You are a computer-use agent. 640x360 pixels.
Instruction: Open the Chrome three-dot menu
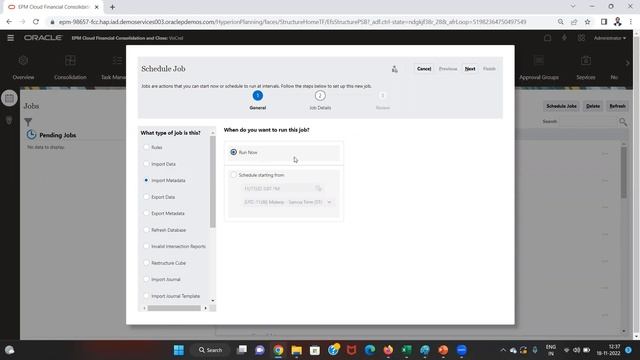click(x=631, y=22)
